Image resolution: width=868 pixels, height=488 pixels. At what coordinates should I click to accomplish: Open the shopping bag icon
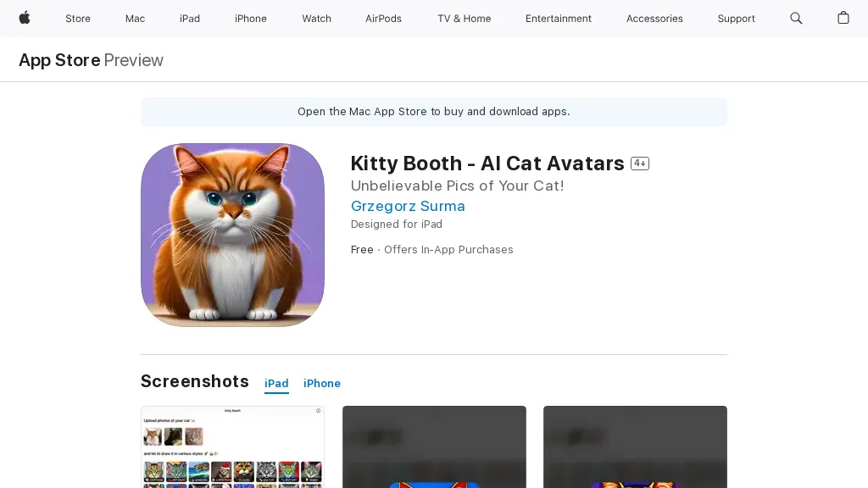[x=843, y=18]
